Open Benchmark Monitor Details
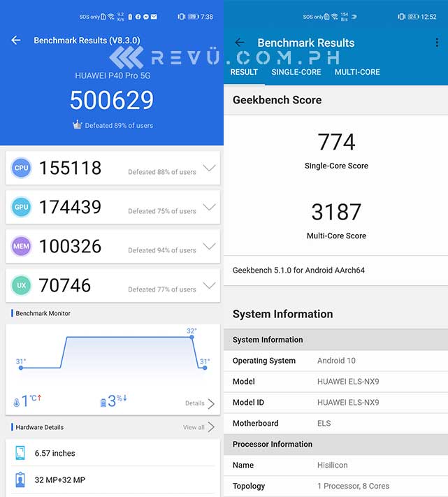Image resolution: width=448 pixels, height=497 pixels. (x=200, y=403)
